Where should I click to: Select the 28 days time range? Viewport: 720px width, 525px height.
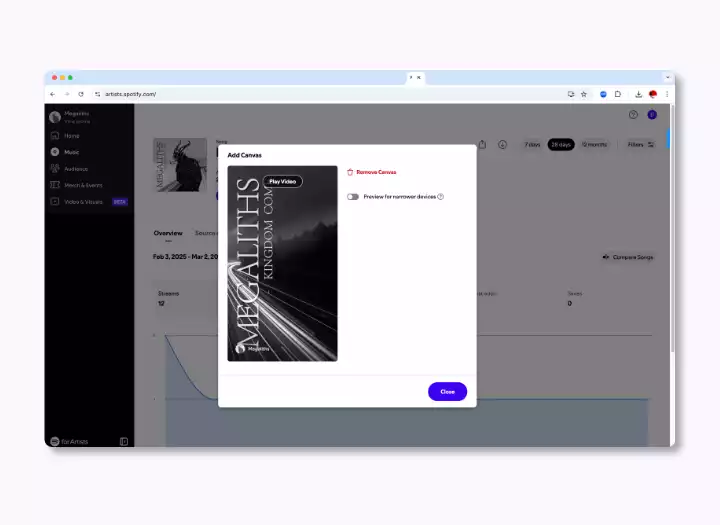tap(561, 145)
